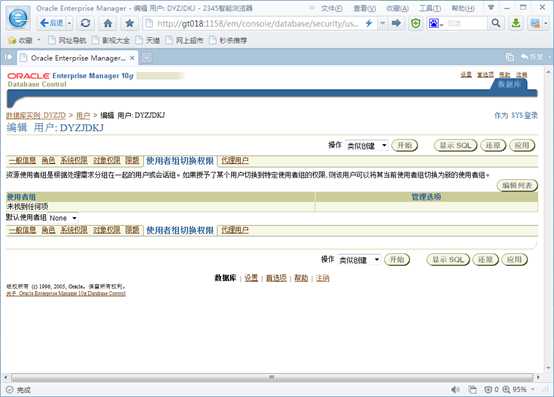Click the horizontal scrollbar at the bottom
Image resolution: width=554 pixels, height=397 pixels.
click(272, 378)
